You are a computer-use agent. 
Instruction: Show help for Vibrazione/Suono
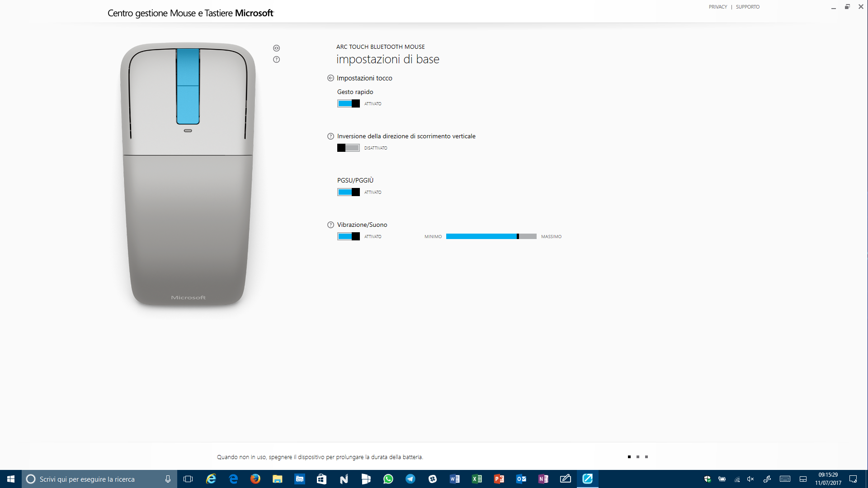point(330,225)
